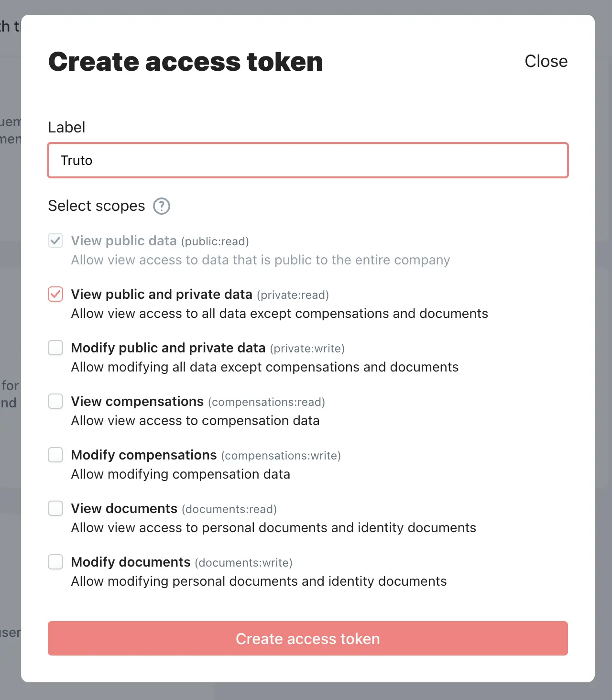Check the View compensations checkbox
The height and width of the screenshot is (700, 612).
click(x=55, y=401)
